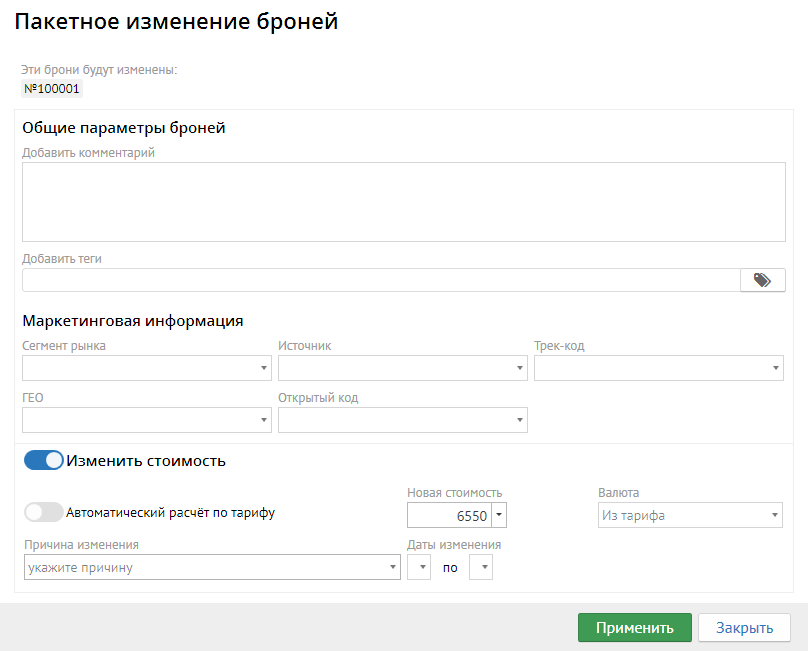808x651 pixels.
Task: Click the tag icon button beside tags field
Action: 762,280
